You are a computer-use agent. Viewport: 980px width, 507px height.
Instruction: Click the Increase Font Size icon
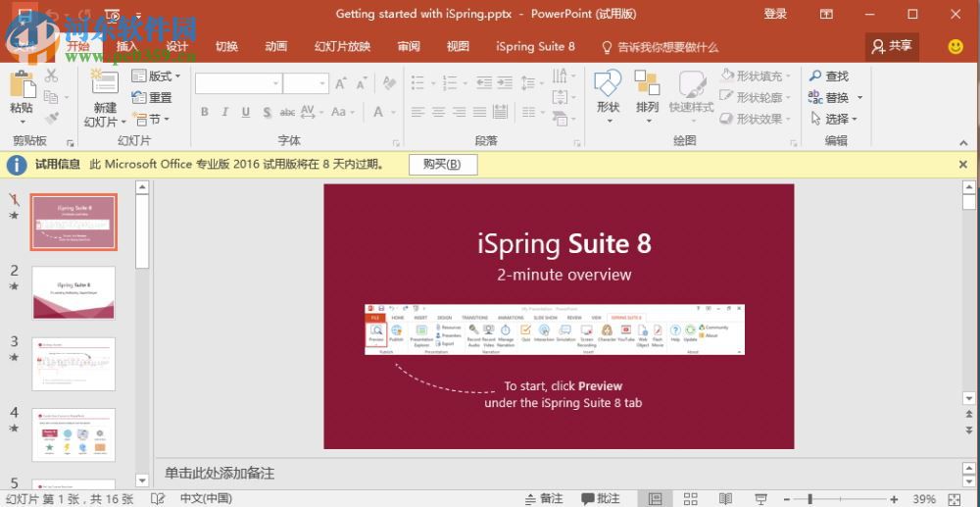click(x=341, y=83)
